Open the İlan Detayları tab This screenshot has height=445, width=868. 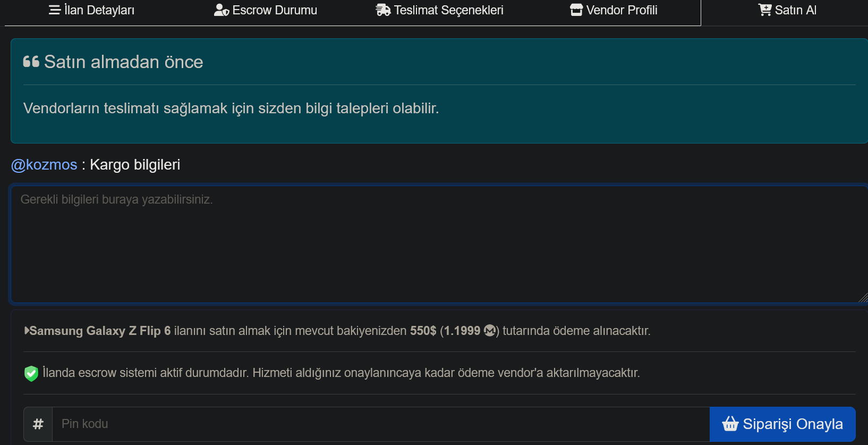pos(91,10)
